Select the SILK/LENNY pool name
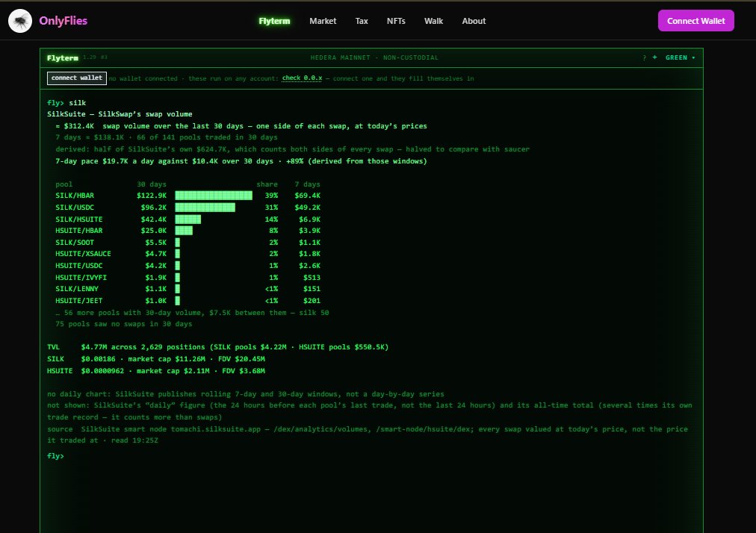The width and height of the screenshot is (756, 533). (x=77, y=289)
